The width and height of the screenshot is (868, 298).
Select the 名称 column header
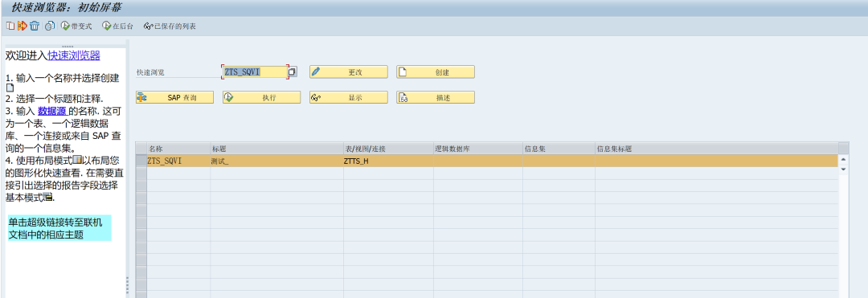point(178,149)
